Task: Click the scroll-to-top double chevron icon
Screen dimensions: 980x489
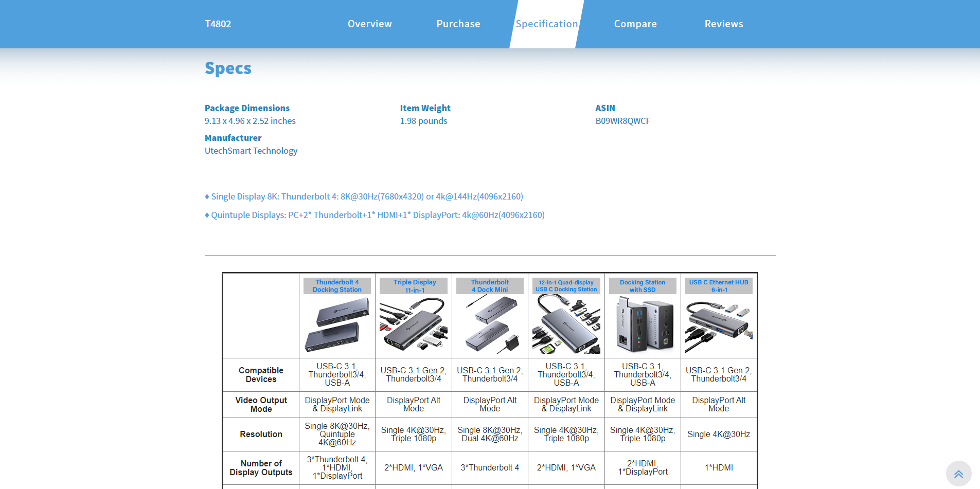Action: click(x=958, y=474)
